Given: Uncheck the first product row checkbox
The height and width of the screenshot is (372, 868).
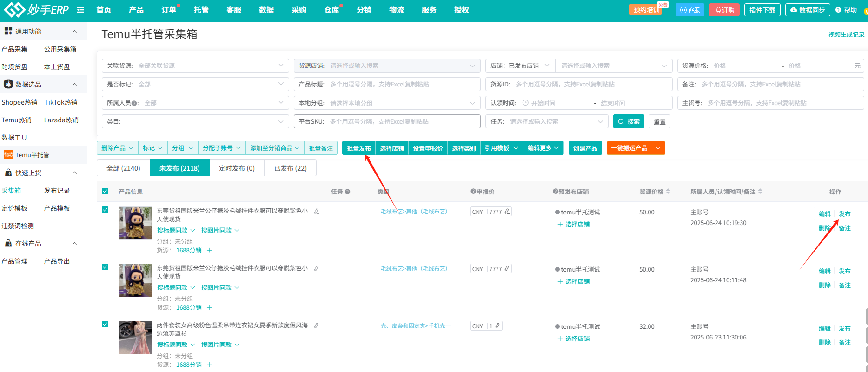Looking at the screenshot, I should (x=105, y=210).
